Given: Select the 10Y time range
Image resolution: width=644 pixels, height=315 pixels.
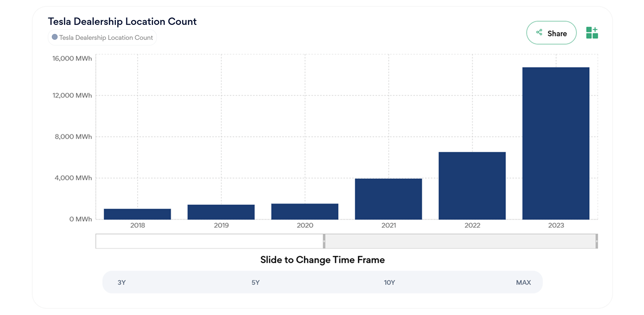Looking at the screenshot, I should click(x=390, y=282).
